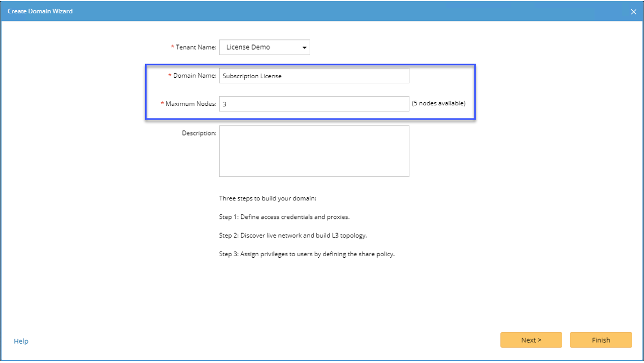
Task: Click 'Three steps to build your domain' text
Action: pos(268,198)
